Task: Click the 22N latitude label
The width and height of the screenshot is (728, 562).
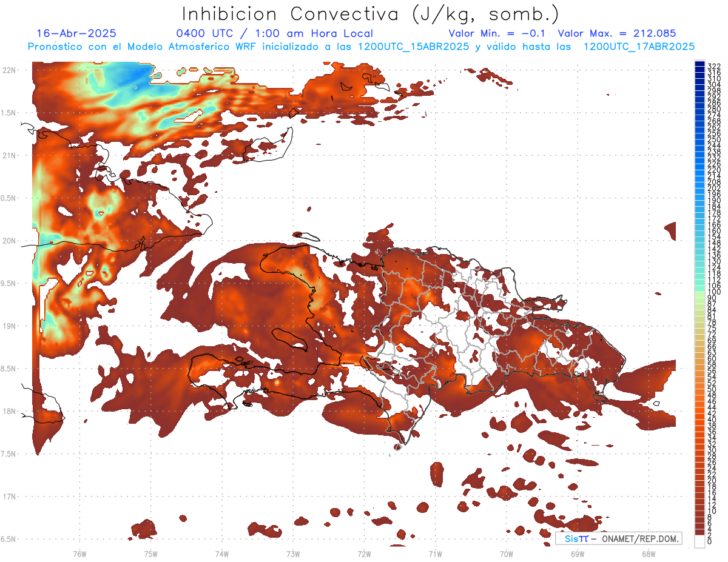Action: (10, 70)
